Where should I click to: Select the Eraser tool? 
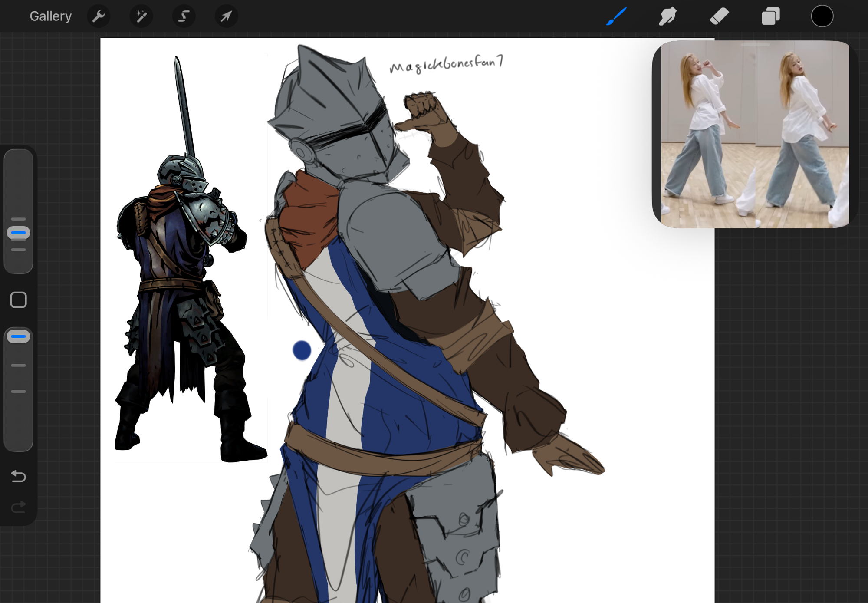(x=719, y=16)
